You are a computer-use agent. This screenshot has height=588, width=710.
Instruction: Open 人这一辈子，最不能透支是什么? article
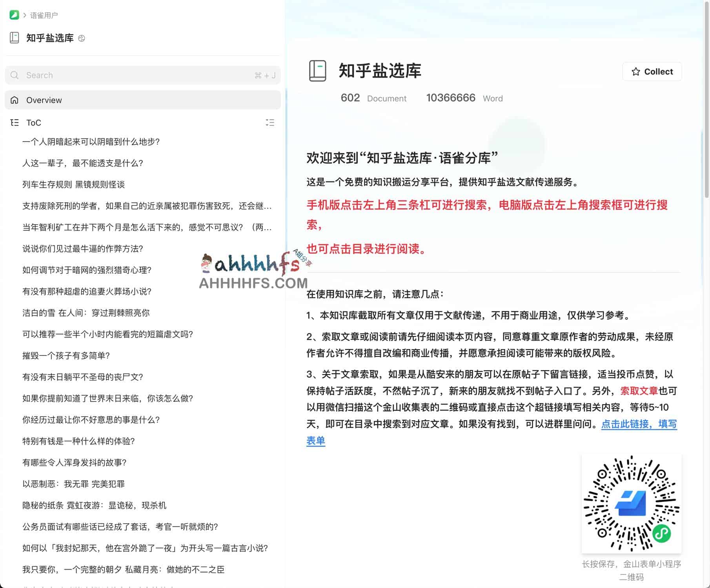coord(82,163)
